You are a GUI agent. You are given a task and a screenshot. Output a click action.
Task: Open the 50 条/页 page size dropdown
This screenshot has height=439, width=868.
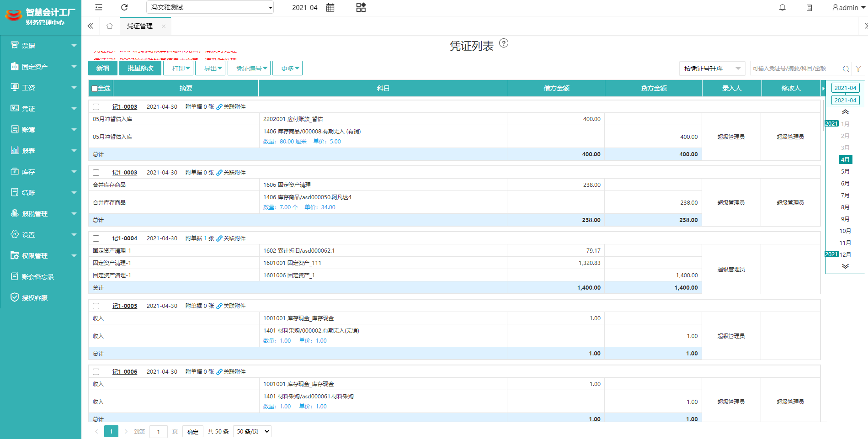(x=252, y=431)
